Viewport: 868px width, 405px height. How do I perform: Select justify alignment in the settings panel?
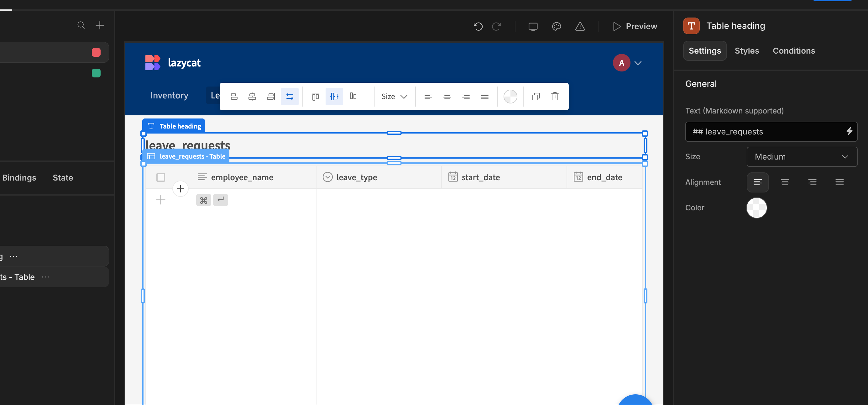(x=839, y=182)
